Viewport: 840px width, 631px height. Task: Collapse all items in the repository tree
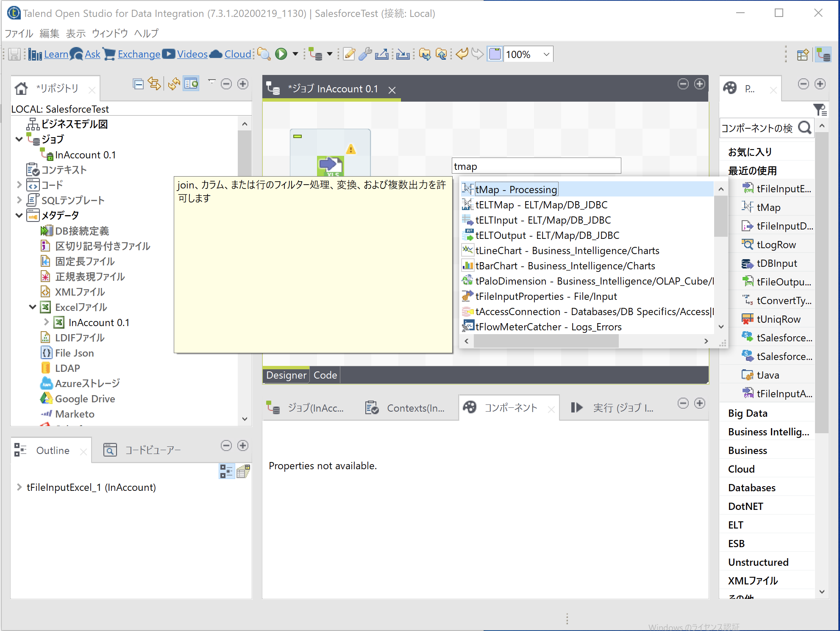tap(138, 84)
